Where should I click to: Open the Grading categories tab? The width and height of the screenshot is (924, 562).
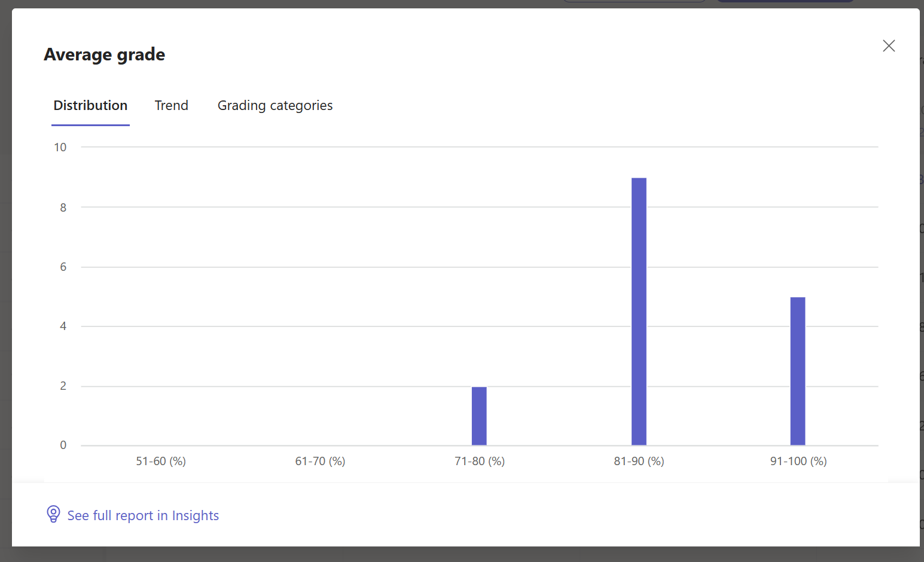tap(275, 105)
